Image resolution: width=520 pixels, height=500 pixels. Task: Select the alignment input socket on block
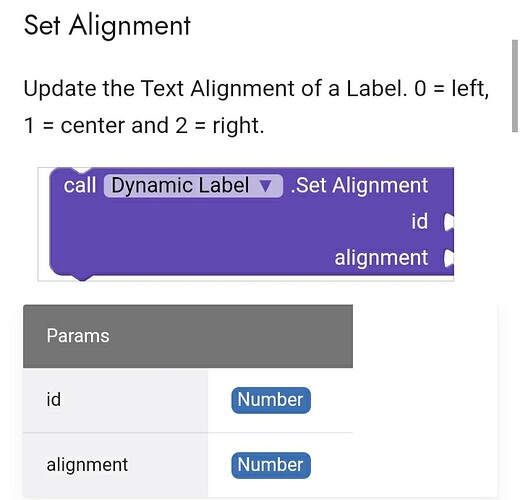click(449, 258)
